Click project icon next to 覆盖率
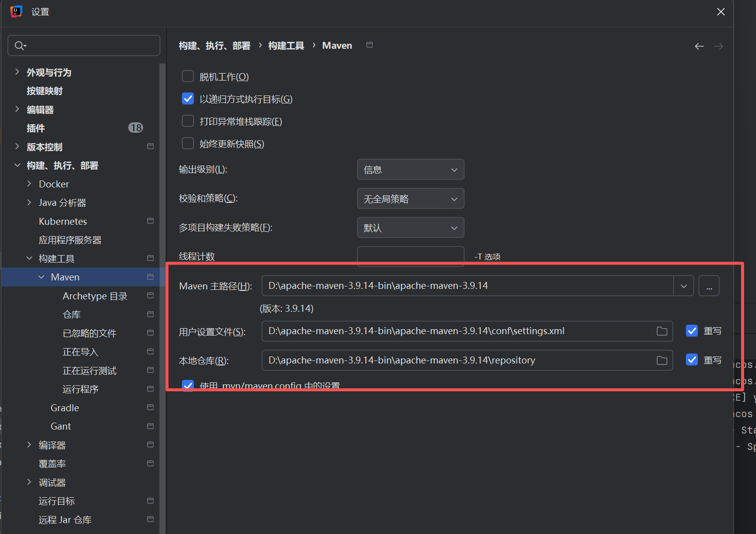The image size is (756, 534). pos(150,463)
